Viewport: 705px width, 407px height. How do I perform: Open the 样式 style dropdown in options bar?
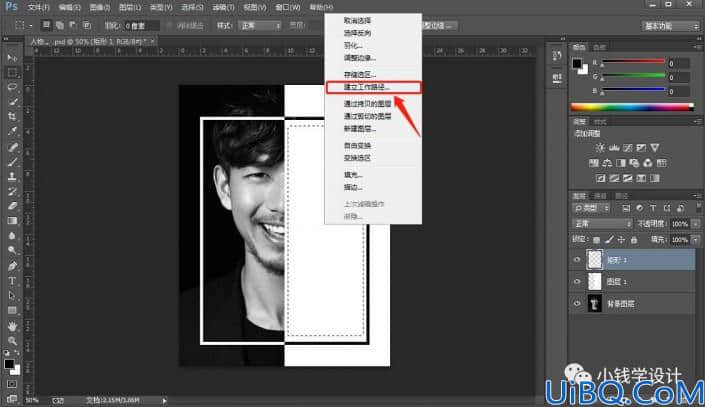[x=260, y=26]
